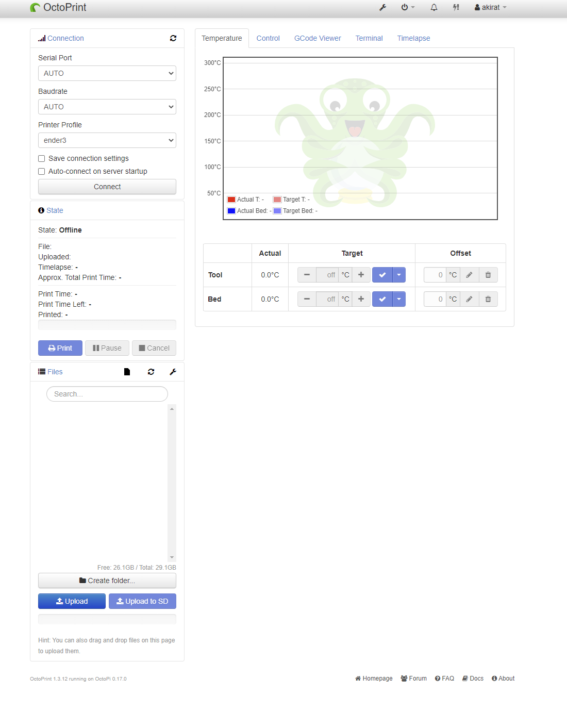Viewport: 567px width, 728px height.
Task: Toggle Auto-connect on server startup
Action: 42,171
